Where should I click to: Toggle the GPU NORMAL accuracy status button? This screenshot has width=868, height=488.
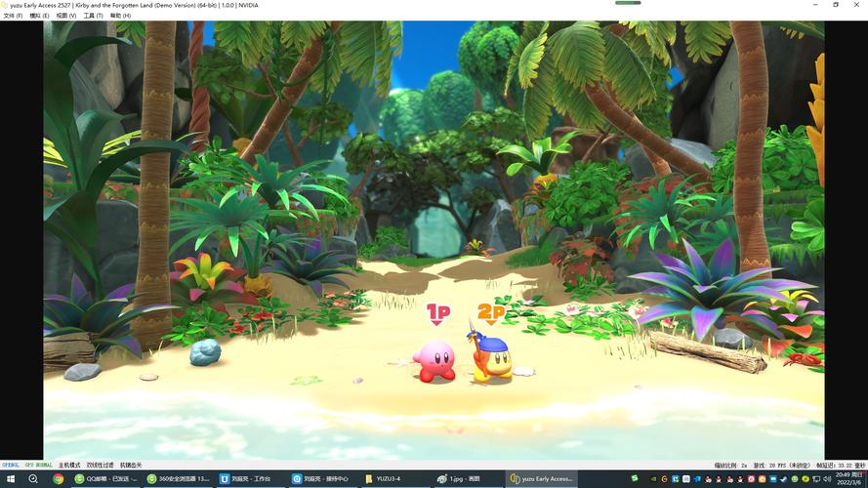[38, 466]
